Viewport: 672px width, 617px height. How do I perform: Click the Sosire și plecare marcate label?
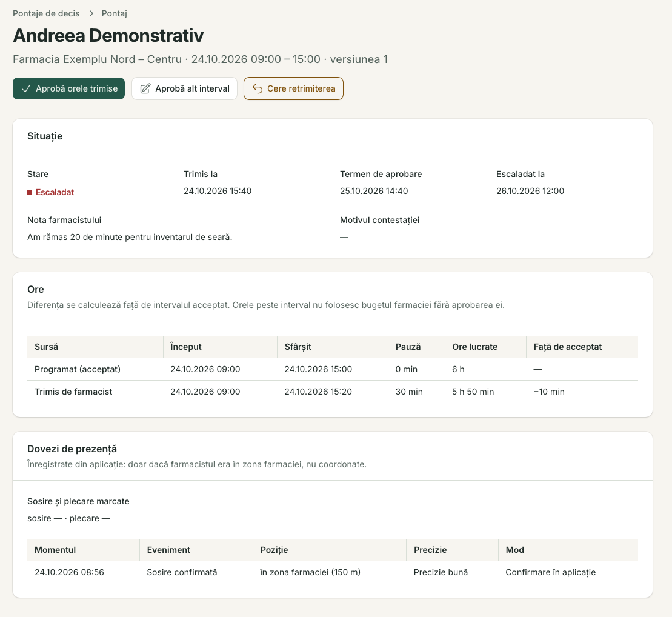click(x=78, y=502)
